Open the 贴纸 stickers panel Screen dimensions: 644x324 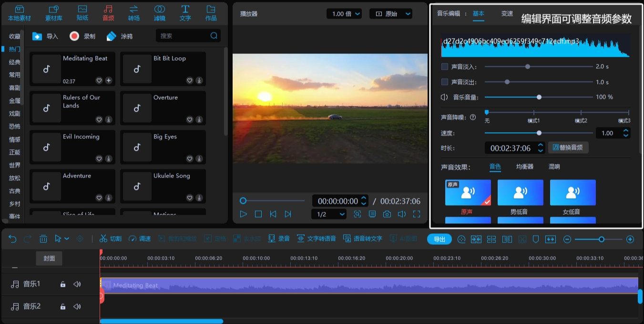coord(82,12)
